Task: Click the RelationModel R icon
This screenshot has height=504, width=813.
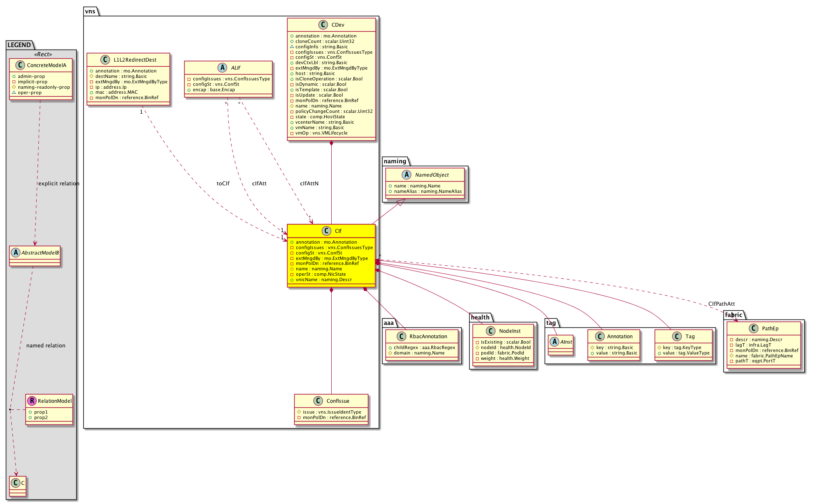Action: 32,401
